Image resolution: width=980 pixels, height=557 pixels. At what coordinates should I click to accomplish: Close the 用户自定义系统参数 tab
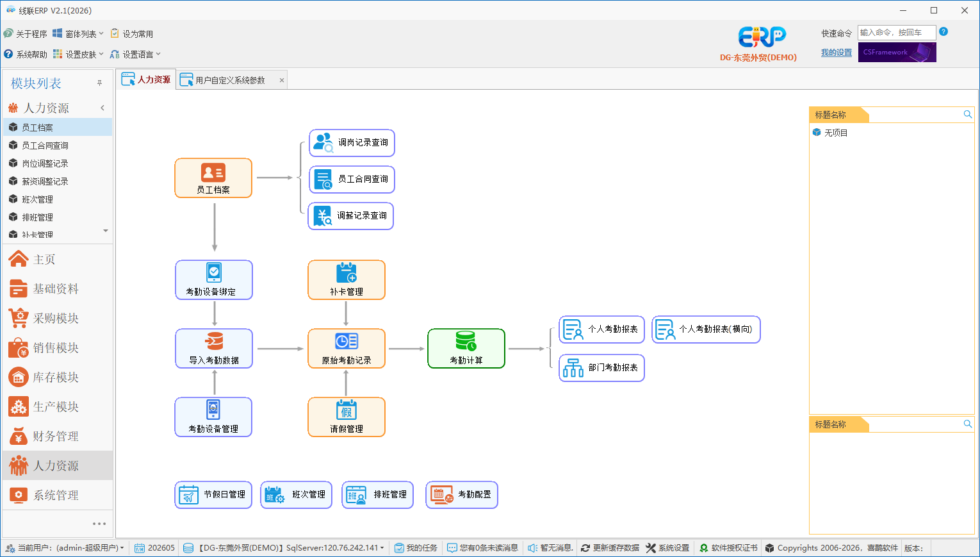click(281, 80)
